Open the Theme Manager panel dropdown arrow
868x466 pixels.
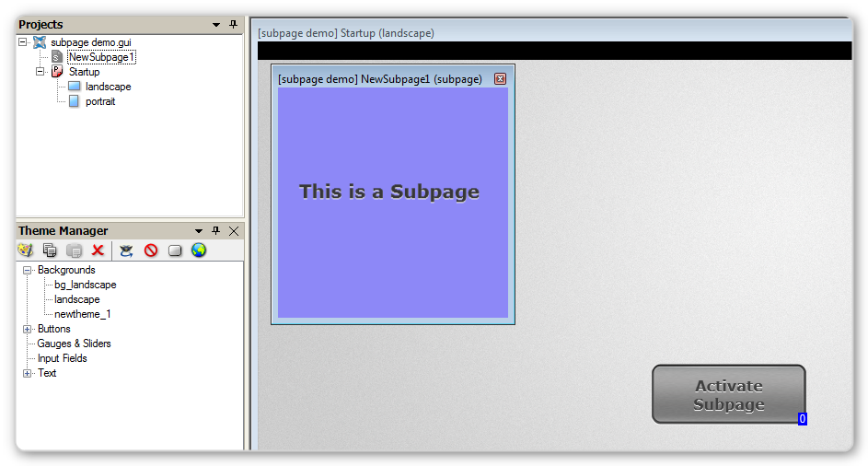199,231
